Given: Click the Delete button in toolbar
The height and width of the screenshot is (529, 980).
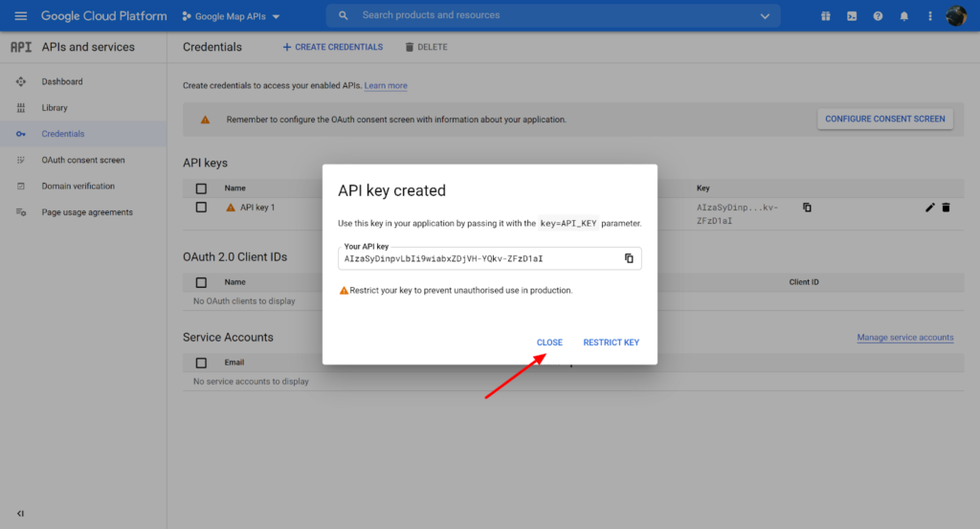Looking at the screenshot, I should pos(426,48).
